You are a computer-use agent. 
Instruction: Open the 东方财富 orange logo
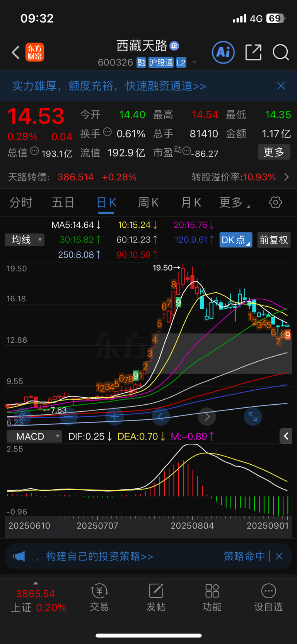point(35,52)
